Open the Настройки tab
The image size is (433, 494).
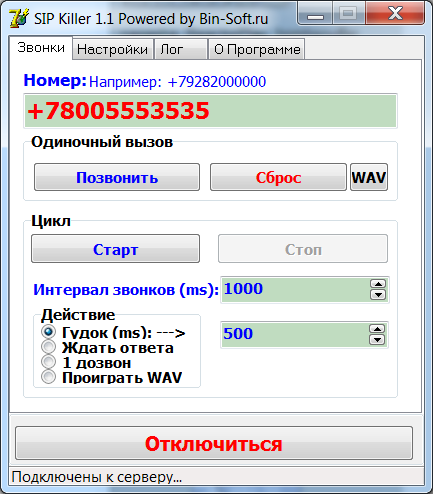(113, 49)
